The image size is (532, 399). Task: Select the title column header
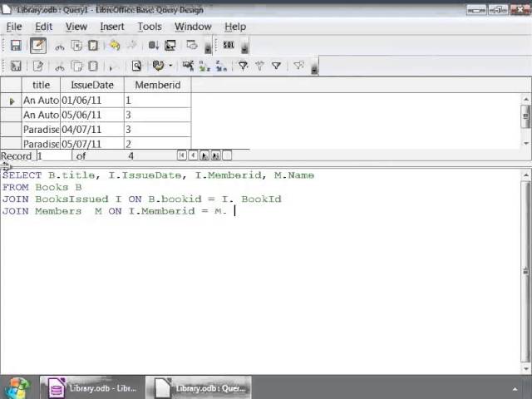(41, 85)
